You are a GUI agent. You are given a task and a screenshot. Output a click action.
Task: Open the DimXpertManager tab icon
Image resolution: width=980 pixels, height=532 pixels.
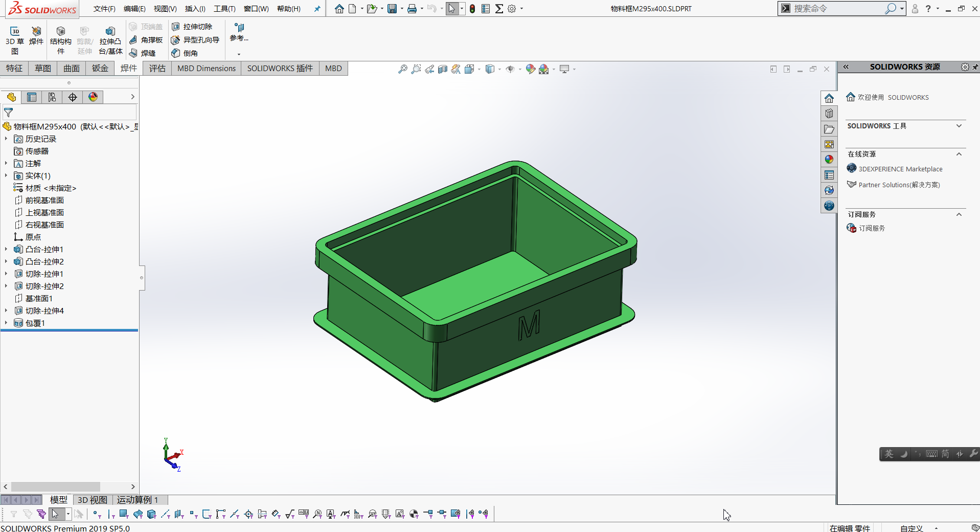pos(73,97)
